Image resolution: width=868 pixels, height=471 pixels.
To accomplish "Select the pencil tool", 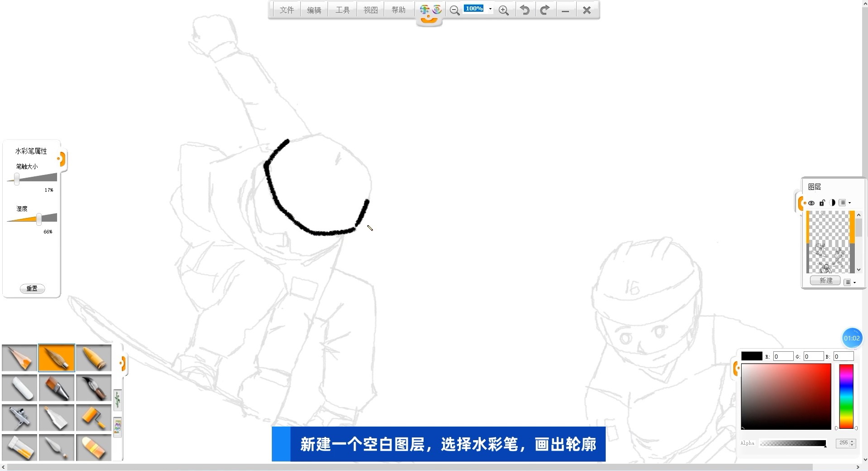I will pos(19,358).
